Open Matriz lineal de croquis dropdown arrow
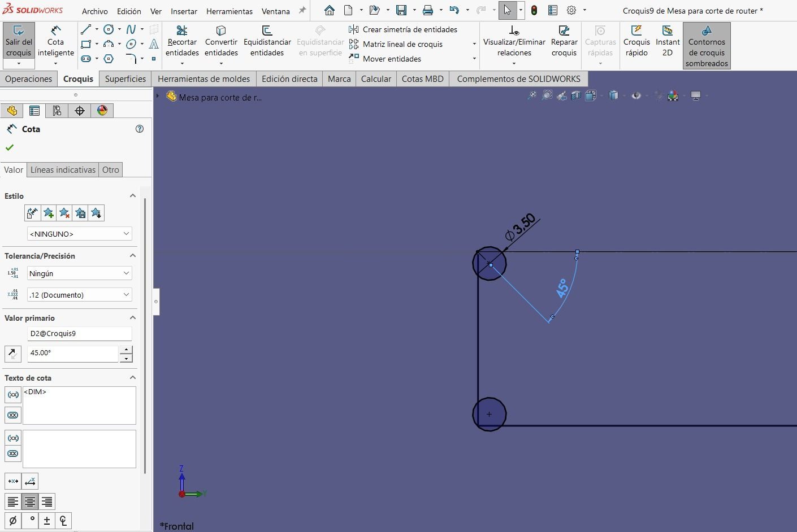 [474, 44]
